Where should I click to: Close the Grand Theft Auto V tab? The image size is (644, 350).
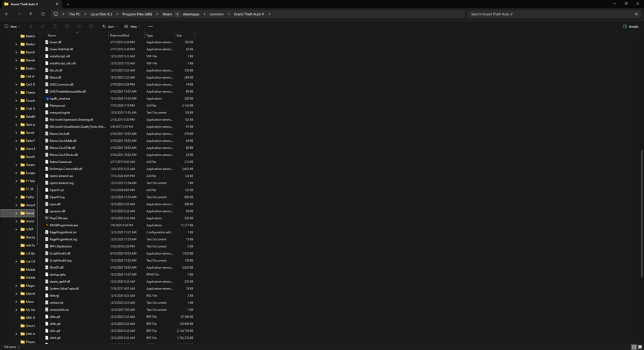click(57, 4)
